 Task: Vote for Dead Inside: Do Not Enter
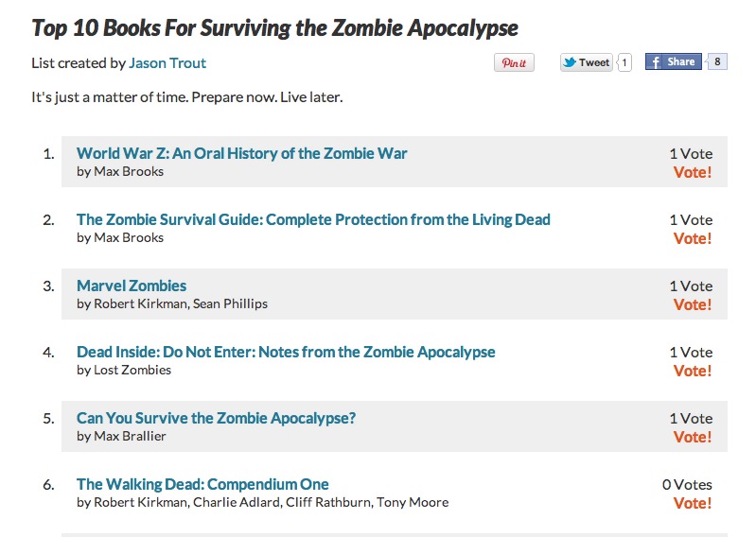pyautogui.click(x=693, y=371)
